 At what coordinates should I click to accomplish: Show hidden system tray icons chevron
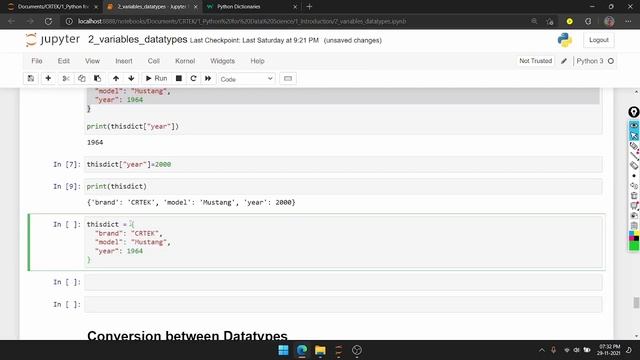coord(542,350)
